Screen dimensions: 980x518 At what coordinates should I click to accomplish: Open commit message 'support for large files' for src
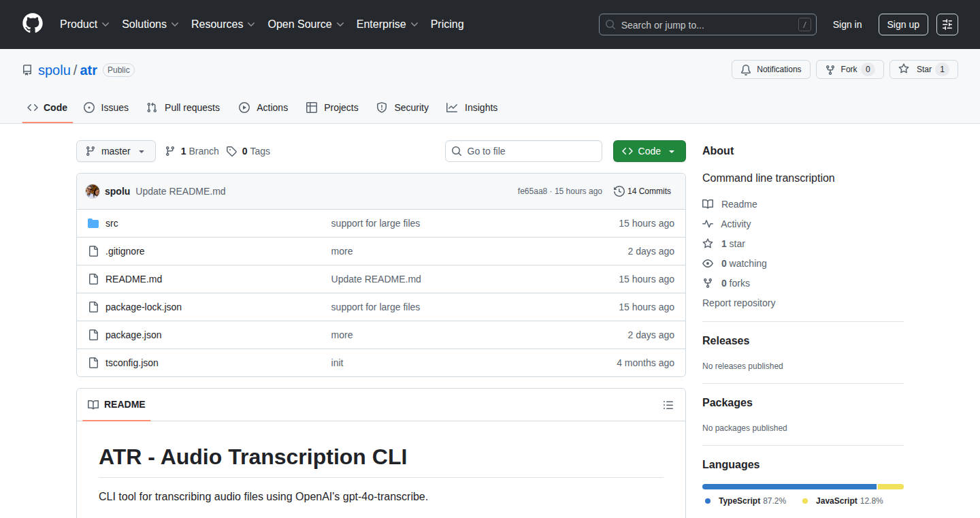click(x=376, y=223)
